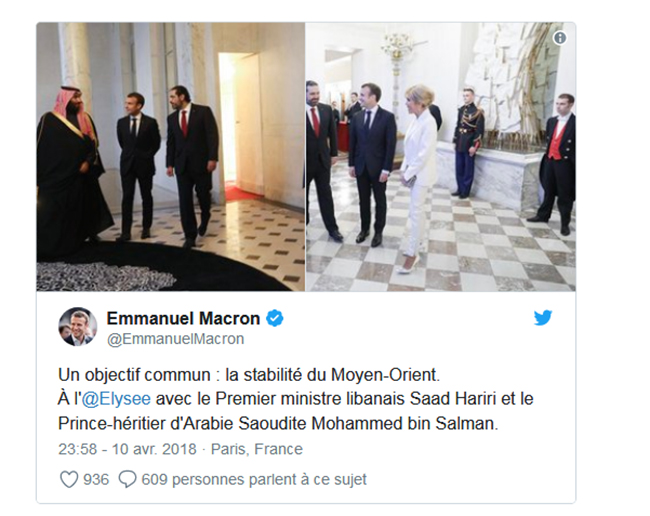Screen dimensions: 650x516
Task: Click the Republican Guard in the right photo
Action: [x=468, y=143]
